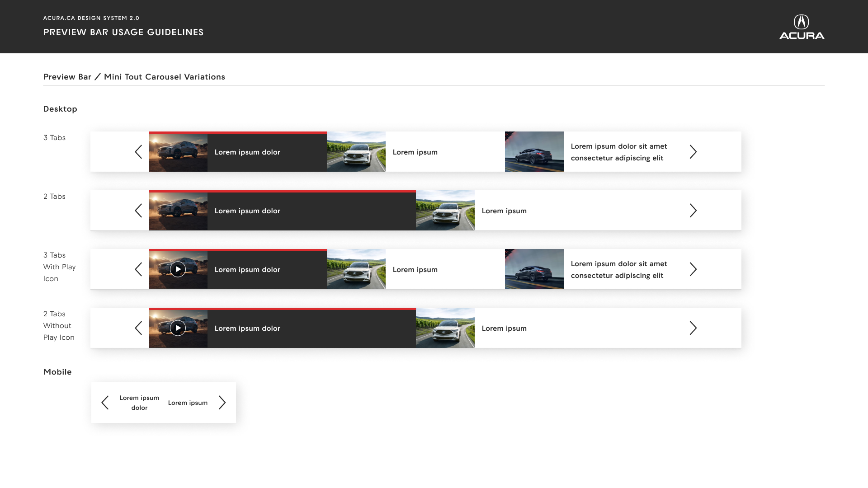Viewport: 868px width, 488px height.
Task: Click sunset SUV thumbnail in 2 Tabs row
Action: coord(178,211)
